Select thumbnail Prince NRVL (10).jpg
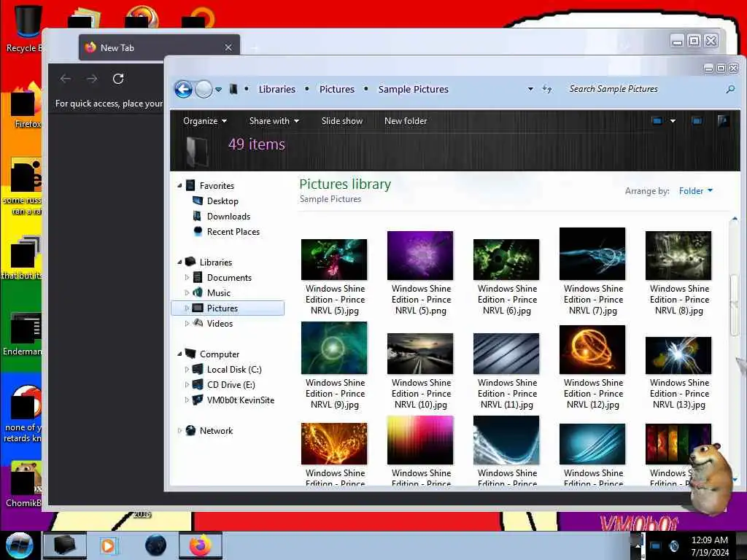Screen dimensions: 747x560 coord(420,354)
